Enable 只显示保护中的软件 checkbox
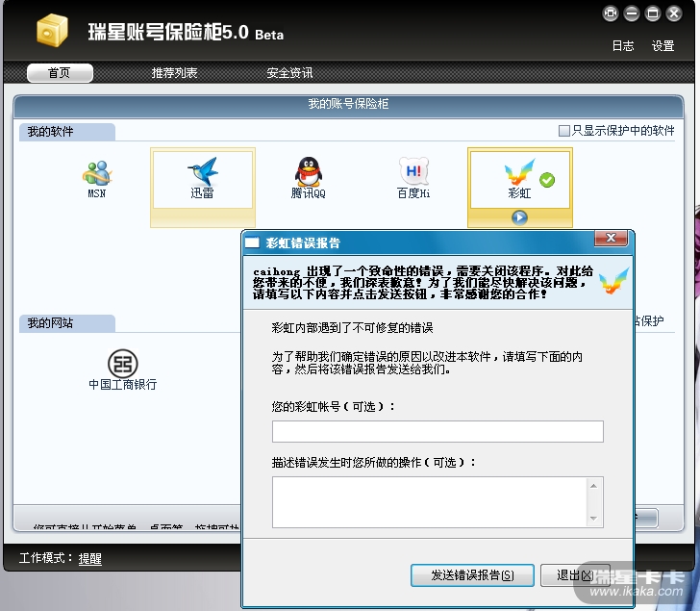 (563, 131)
